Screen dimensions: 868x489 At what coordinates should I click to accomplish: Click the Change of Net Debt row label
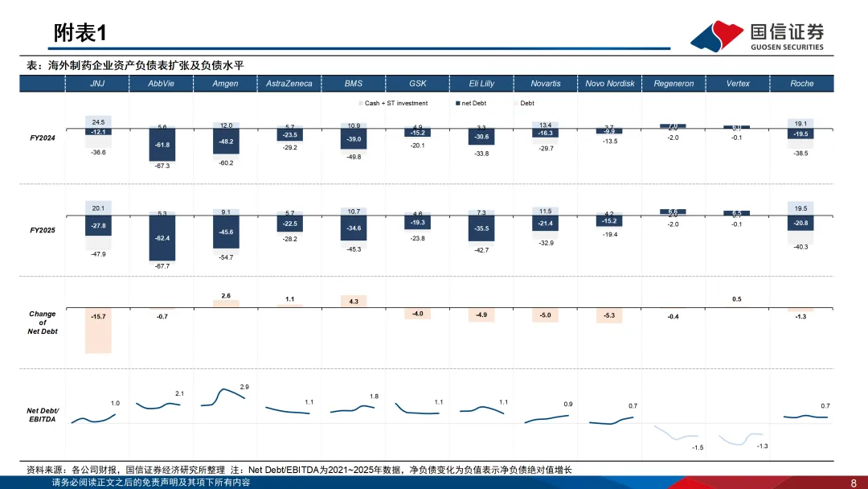[x=43, y=323]
